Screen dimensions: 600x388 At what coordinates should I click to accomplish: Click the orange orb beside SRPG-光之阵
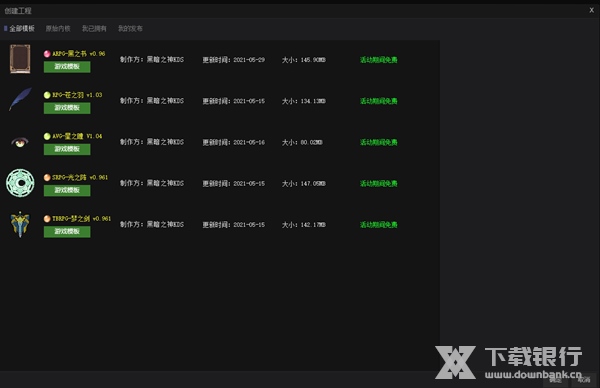pyautogui.click(x=47, y=178)
